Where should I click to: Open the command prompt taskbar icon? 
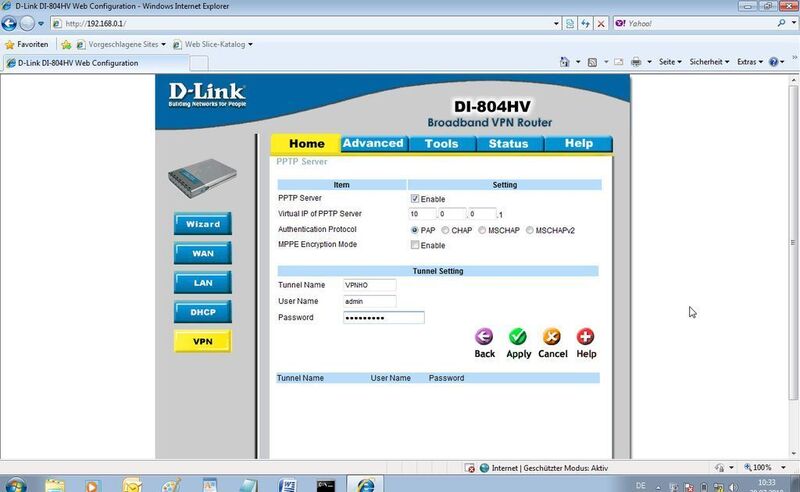(x=326, y=485)
